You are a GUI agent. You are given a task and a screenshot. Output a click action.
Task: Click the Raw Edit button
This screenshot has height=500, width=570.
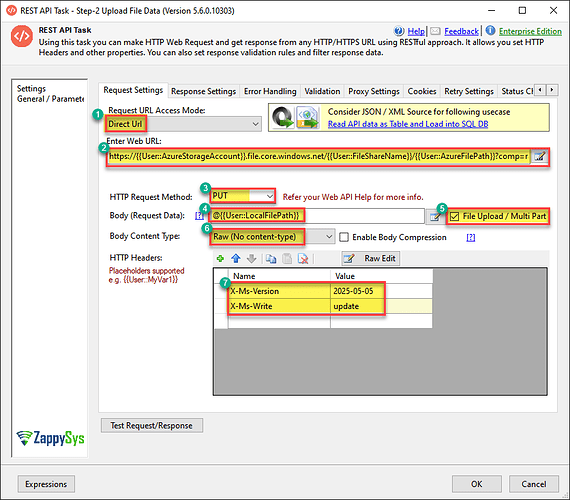coord(370,259)
